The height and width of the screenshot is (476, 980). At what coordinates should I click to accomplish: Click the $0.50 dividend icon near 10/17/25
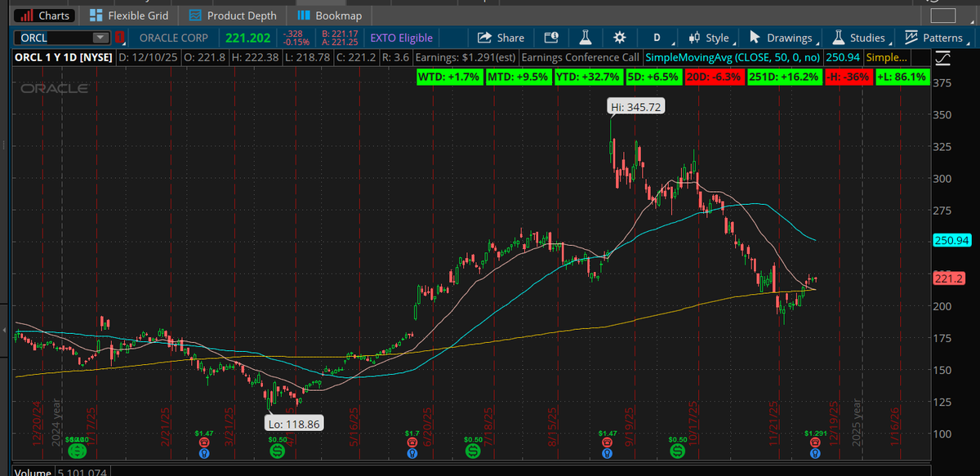(677, 450)
